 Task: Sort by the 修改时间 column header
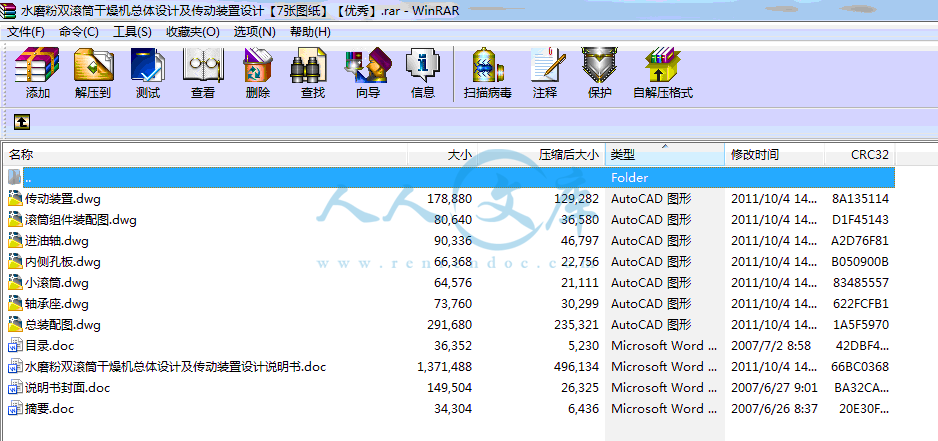pos(775,155)
